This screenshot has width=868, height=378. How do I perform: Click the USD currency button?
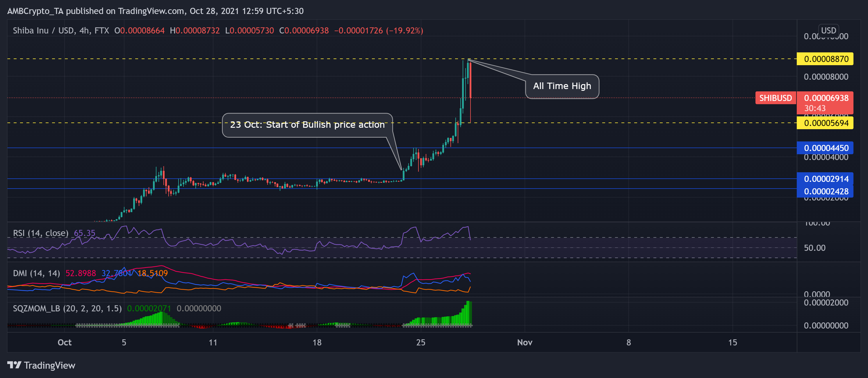[828, 30]
